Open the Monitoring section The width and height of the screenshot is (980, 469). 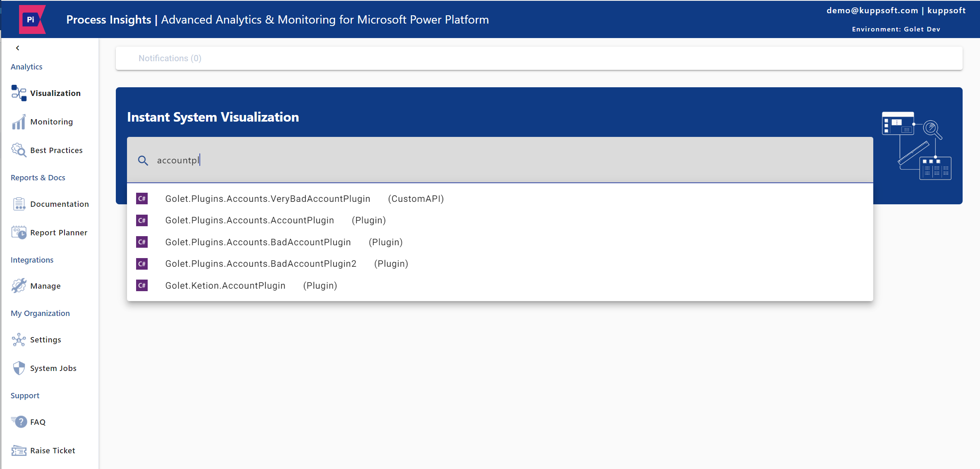pos(52,122)
